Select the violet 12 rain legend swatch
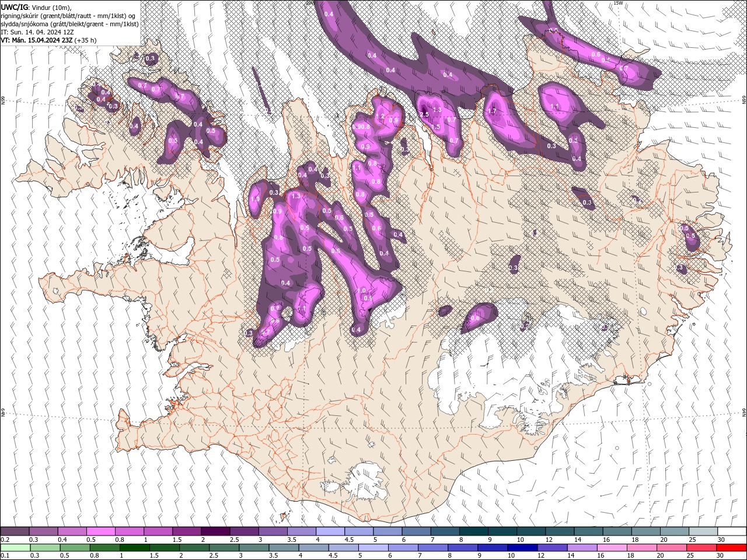Image resolution: width=747 pixels, height=560 pixels. click(551, 548)
